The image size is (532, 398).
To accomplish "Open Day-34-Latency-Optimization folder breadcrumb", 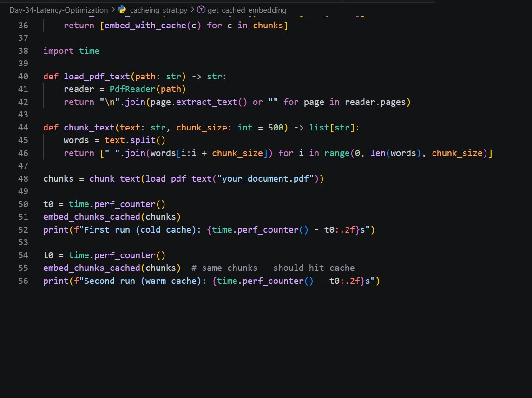I will pos(59,10).
